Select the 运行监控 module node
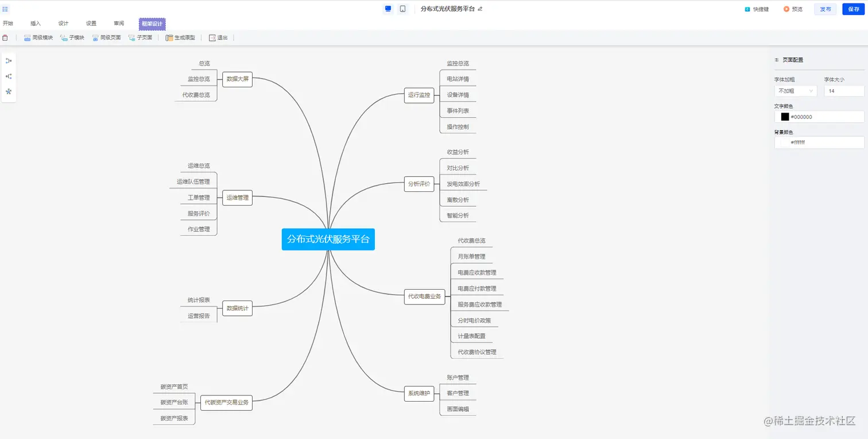This screenshot has height=439, width=868. click(x=419, y=95)
